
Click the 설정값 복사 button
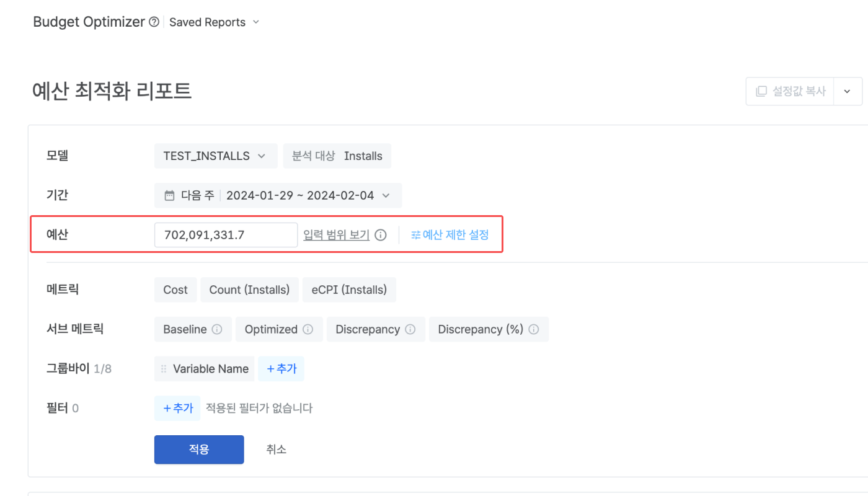tap(790, 91)
